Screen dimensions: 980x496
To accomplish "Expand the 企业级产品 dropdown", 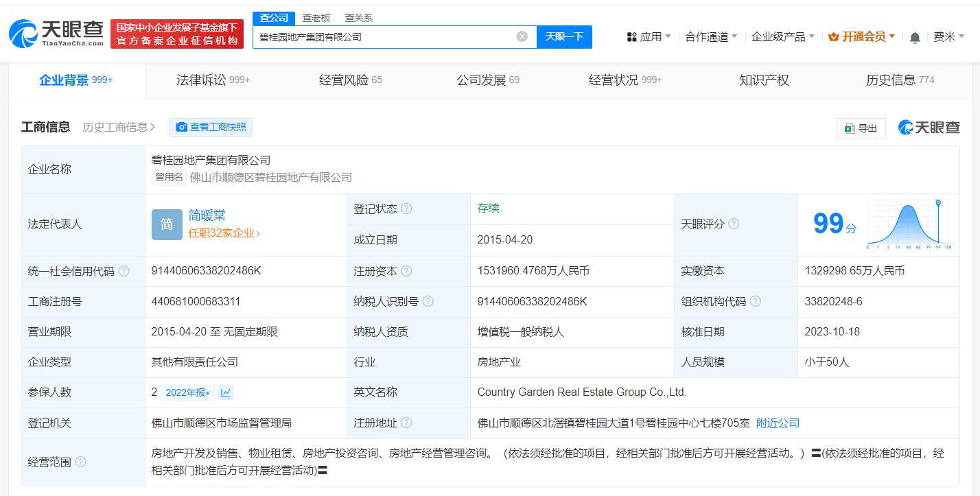I will [779, 36].
